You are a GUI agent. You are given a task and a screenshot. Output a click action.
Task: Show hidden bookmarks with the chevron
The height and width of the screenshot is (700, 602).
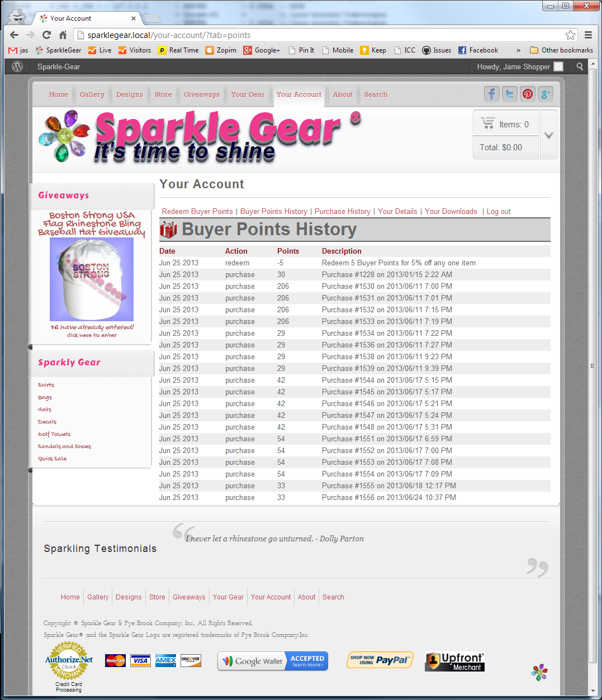[x=518, y=50]
